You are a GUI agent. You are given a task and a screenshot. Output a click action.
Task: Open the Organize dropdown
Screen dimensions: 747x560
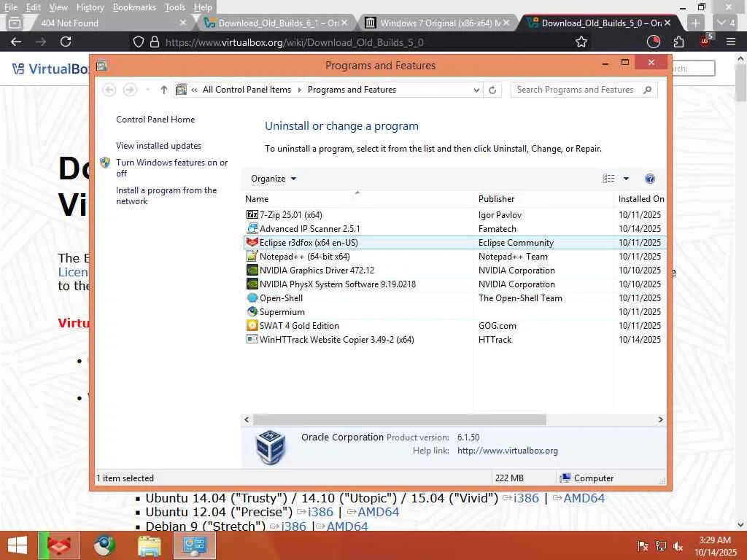click(274, 179)
